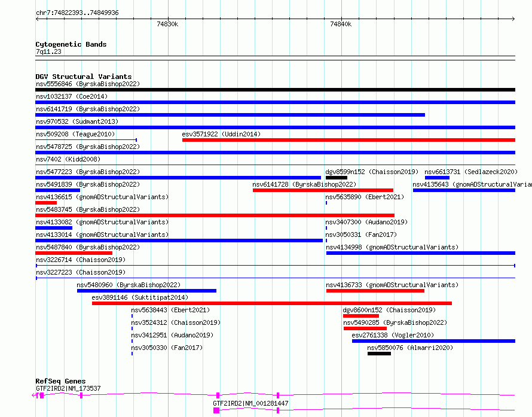Open nsv5638443 (Ebert2021) label
This screenshot has height=417, width=532.
(170, 310)
